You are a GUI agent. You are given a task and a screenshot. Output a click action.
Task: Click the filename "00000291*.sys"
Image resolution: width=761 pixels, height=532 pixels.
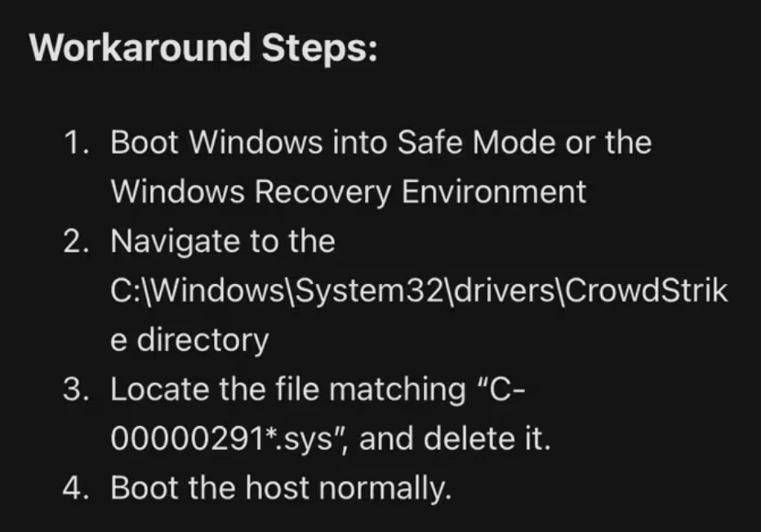point(221,438)
